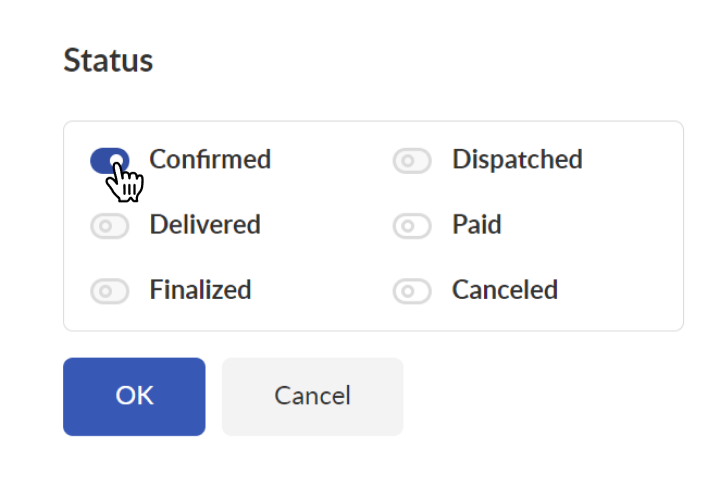Screen dimensions: 723x493
Task: Select the Finalized label text
Action: 201,290
